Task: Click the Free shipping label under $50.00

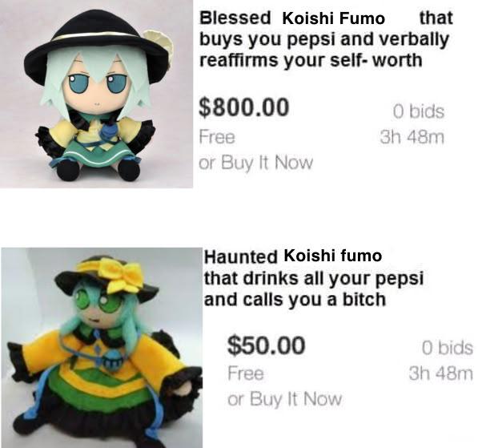Action: coord(246,373)
